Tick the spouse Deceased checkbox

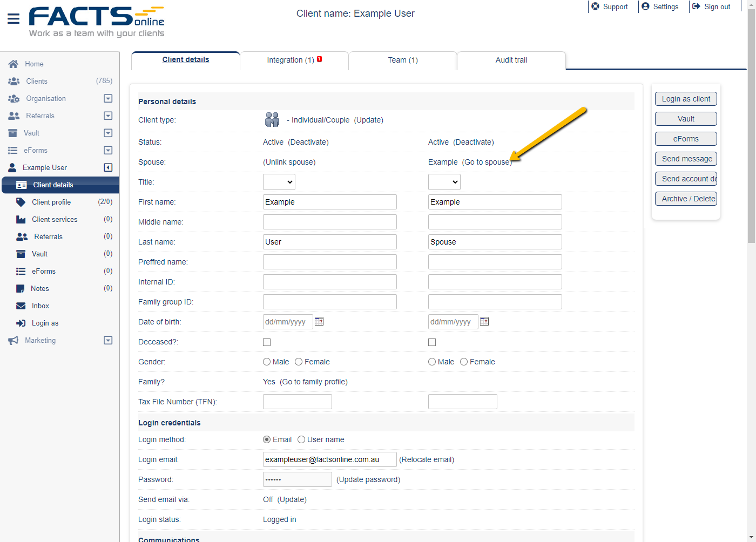[432, 342]
